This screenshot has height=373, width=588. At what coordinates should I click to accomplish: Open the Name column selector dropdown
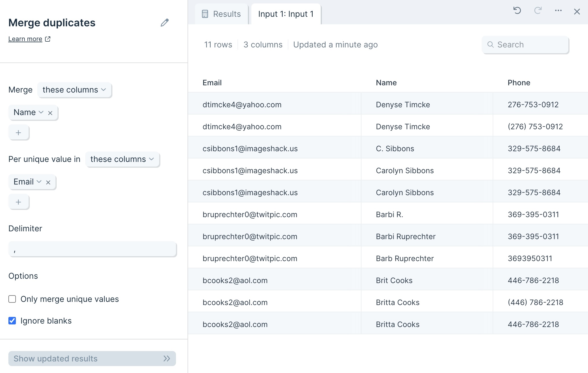click(28, 112)
